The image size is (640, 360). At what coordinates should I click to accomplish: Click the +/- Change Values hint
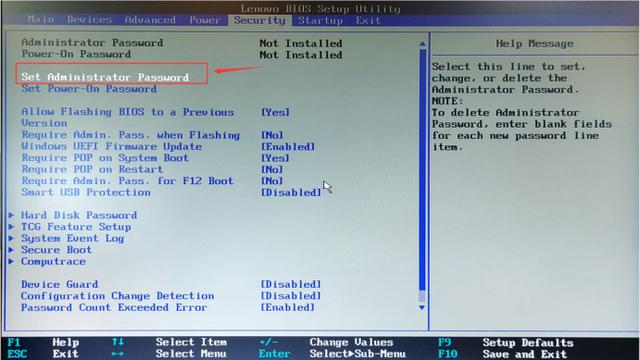[326, 342]
